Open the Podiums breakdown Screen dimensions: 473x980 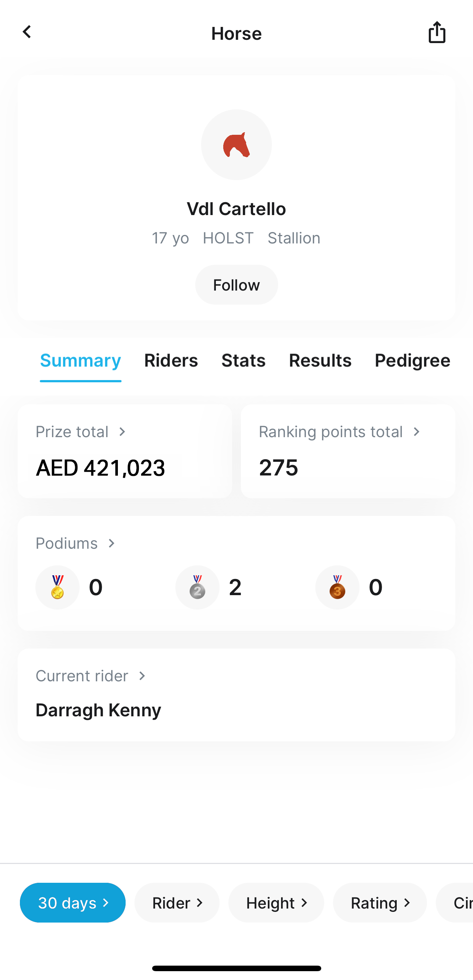click(76, 543)
